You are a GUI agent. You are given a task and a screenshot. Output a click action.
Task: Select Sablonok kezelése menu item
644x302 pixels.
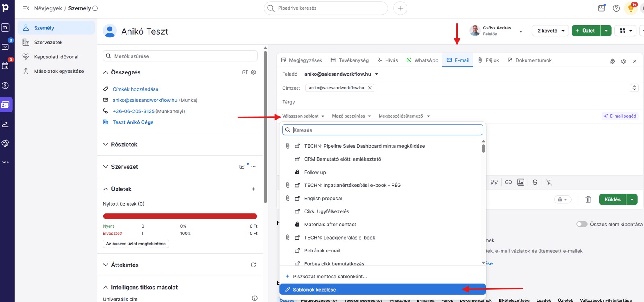pyautogui.click(x=382, y=290)
